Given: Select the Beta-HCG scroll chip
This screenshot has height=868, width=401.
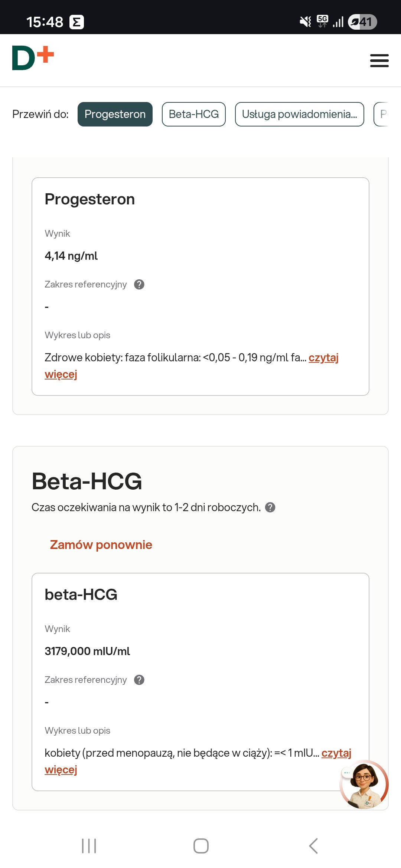Looking at the screenshot, I should tap(193, 114).
